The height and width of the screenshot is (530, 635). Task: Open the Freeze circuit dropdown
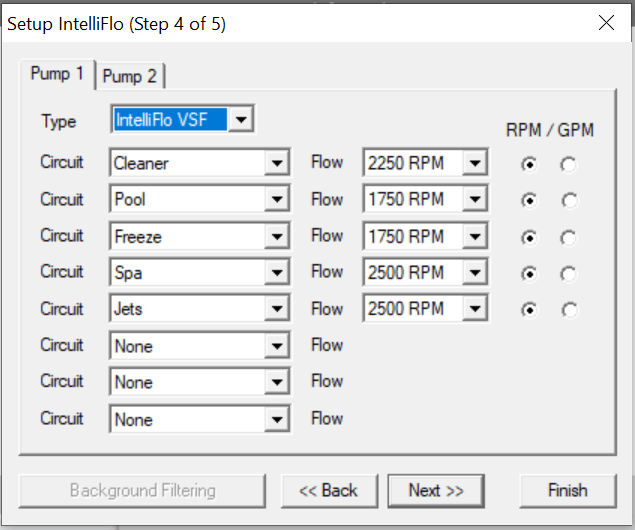tap(200, 236)
